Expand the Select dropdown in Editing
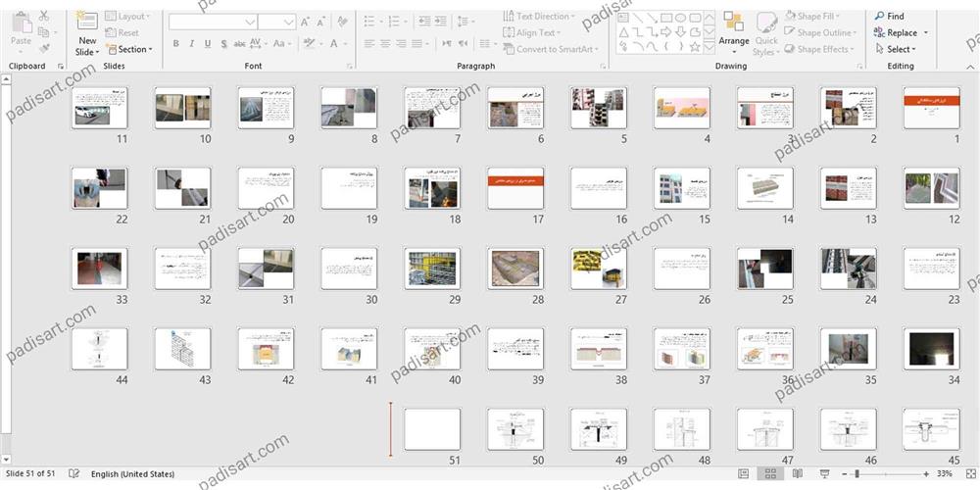 901,49
